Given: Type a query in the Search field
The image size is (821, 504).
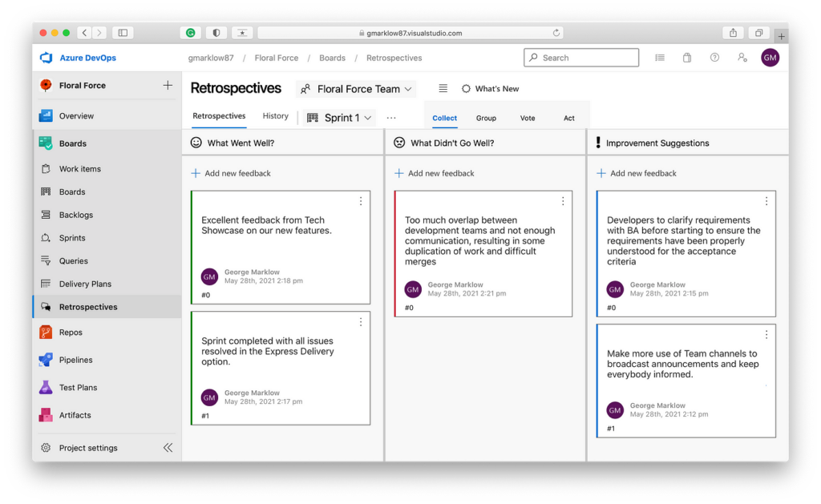Looking at the screenshot, I should tap(581, 58).
